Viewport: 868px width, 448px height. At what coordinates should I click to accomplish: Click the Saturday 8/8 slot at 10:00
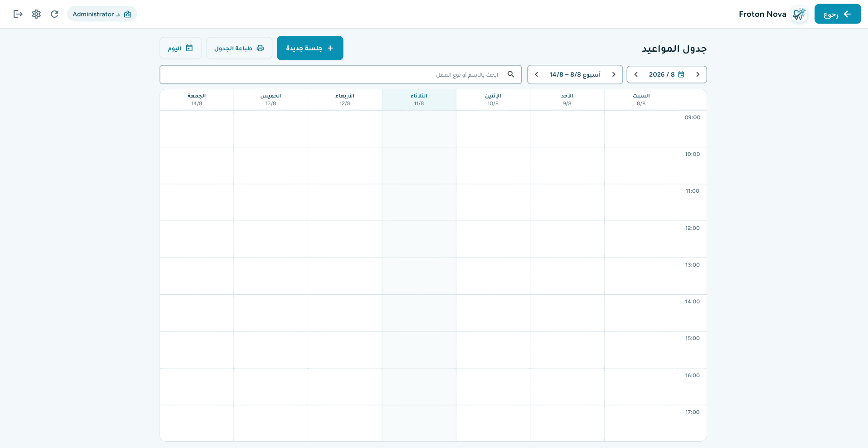[641, 166]
